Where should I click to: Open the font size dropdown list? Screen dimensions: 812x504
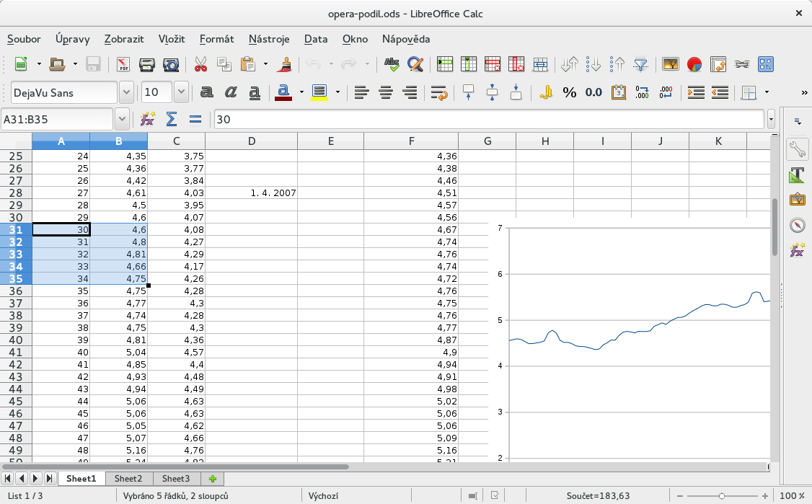[181, 92]
